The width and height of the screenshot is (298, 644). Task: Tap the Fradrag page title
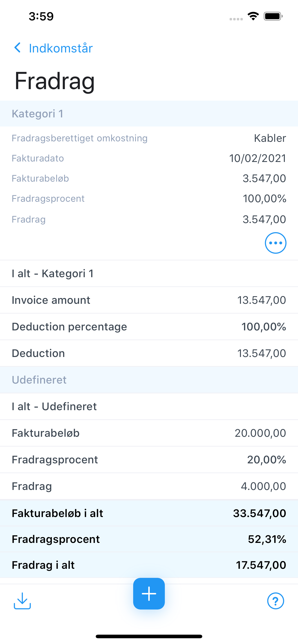[55, 81]
